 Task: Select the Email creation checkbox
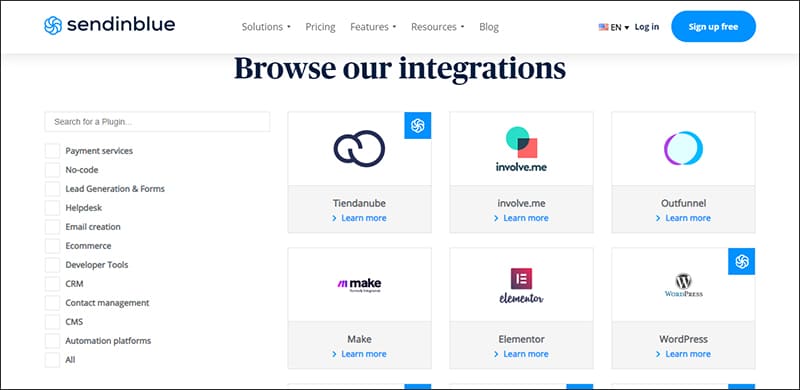click(x=52, y=227)
